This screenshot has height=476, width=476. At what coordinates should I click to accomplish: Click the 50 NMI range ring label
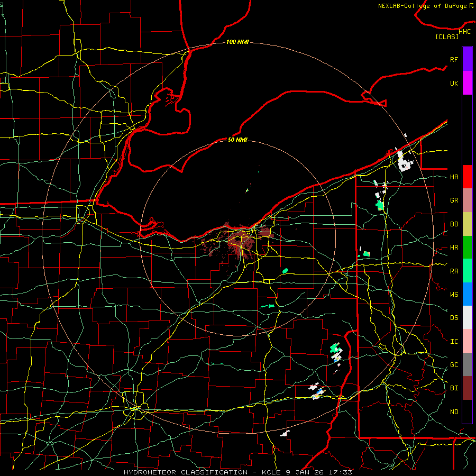pyautogui.click(x=237, y=140)
